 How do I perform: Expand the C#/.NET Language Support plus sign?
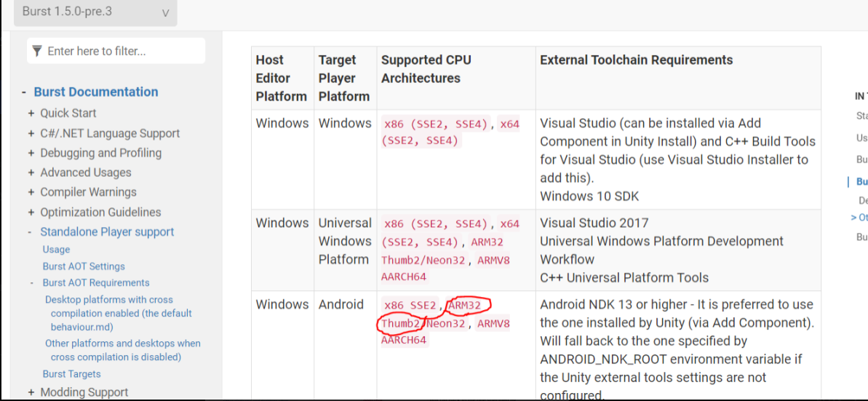coord(31,134)
